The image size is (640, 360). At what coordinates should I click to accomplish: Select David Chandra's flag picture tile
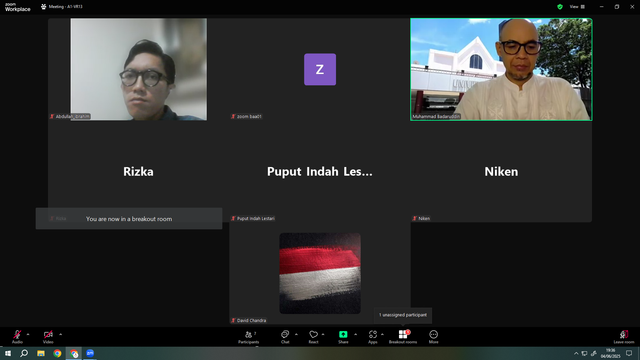[320, 273]
